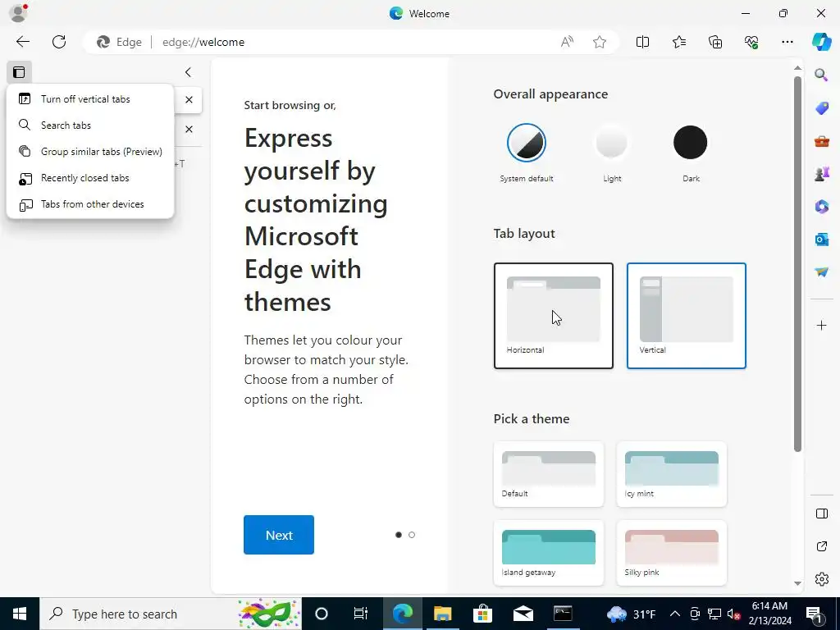Open the sidebar Games chess icon

click(x=821, y=174)
